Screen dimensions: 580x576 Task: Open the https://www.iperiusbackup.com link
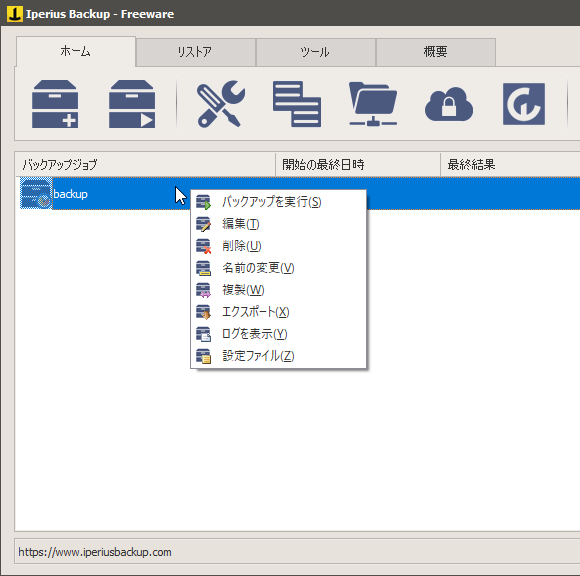tap(95, 552)
